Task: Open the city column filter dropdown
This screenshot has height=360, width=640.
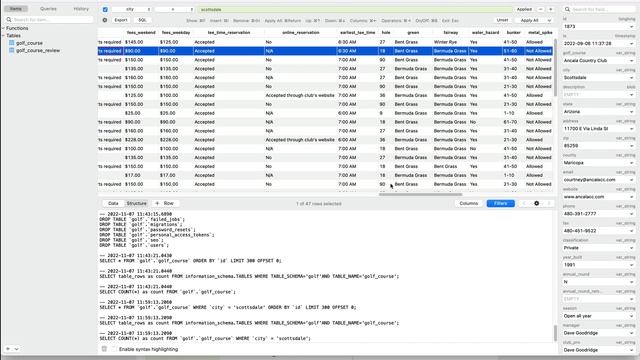Action: (132, 9)
